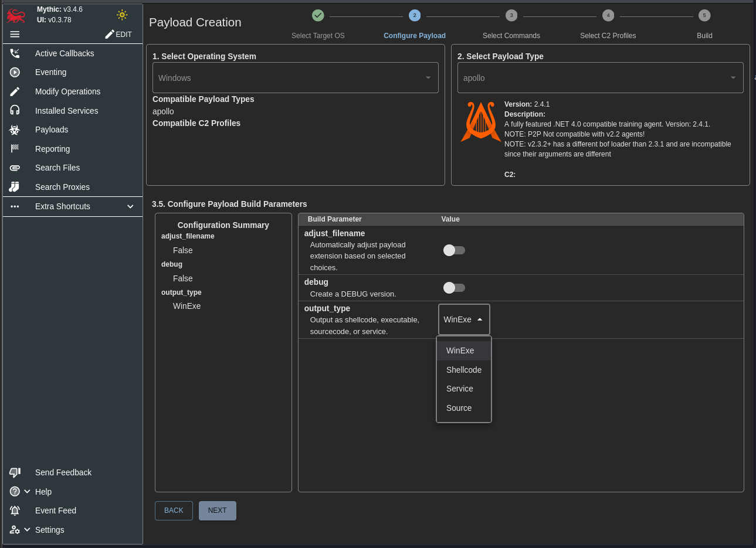This screenshot has height=548, width=756.
Task: Open Search Proxies socks icon
Action: point(15,187)
